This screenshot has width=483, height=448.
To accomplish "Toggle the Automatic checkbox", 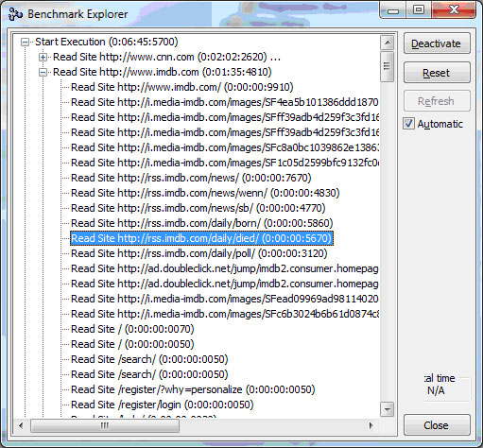I will (408, 124).
